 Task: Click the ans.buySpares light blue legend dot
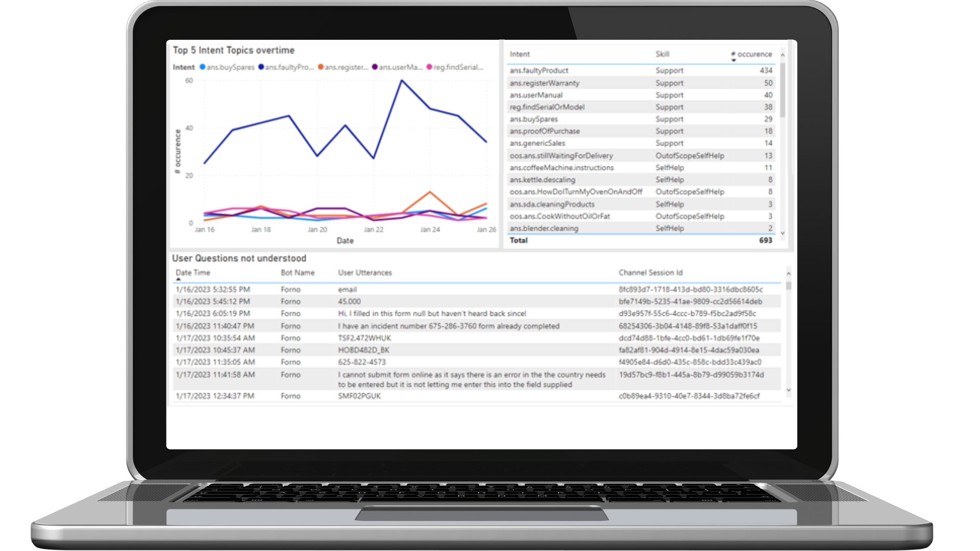203,67
